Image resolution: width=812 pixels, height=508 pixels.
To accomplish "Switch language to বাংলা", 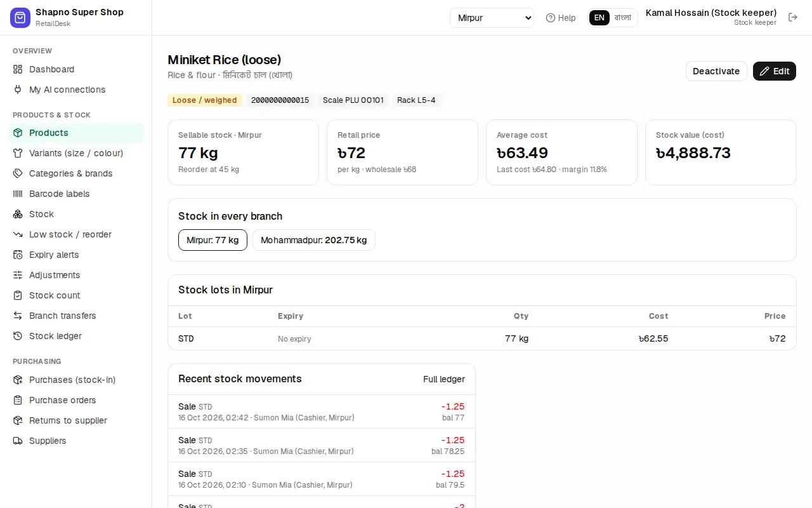I will point(623,18).
